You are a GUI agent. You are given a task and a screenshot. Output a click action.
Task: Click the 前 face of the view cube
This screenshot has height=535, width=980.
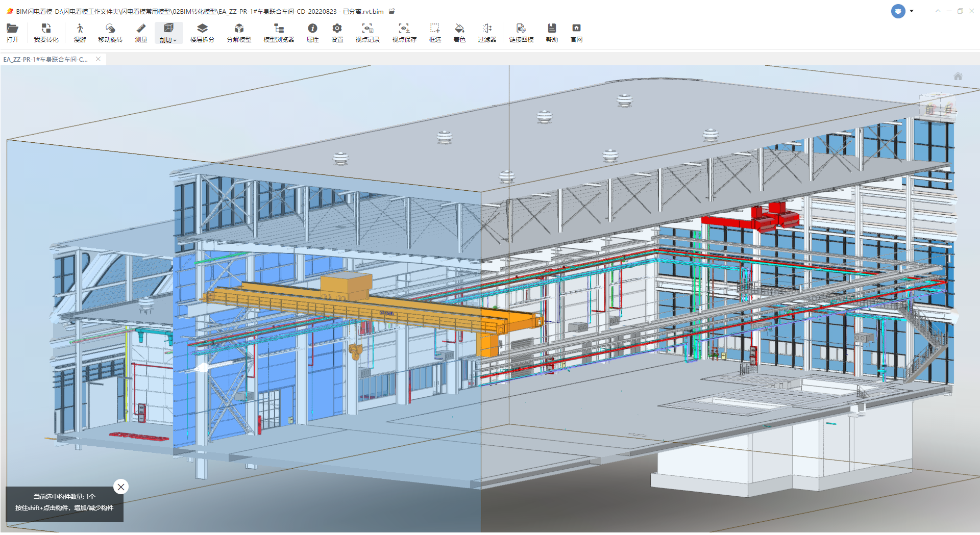929,110
